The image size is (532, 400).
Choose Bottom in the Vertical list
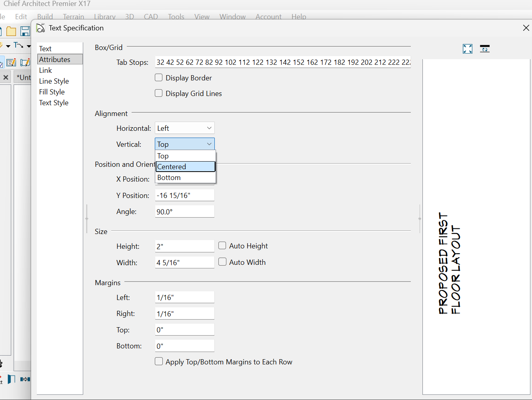(x=186, y=178)
